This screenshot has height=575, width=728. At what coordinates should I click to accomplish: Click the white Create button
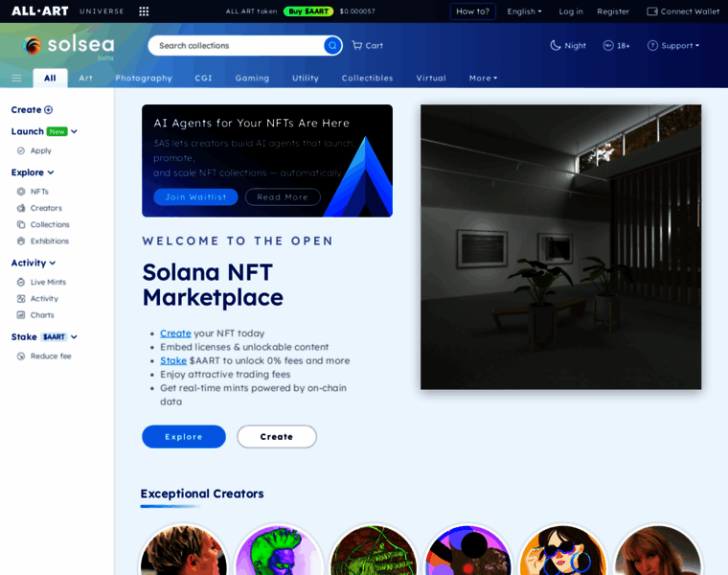(x=277, y=437)
